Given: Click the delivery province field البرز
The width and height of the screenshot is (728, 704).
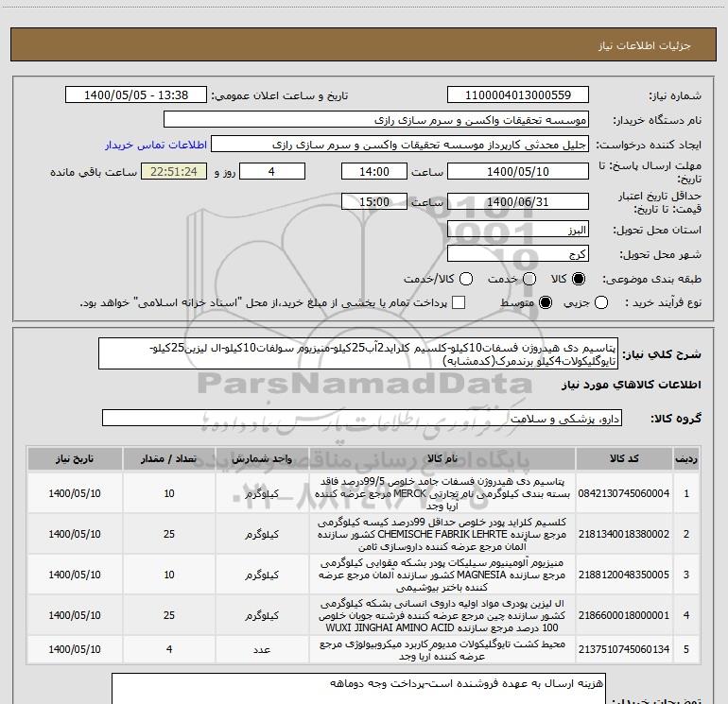Looking at the screenshot, I should point(518,230).
